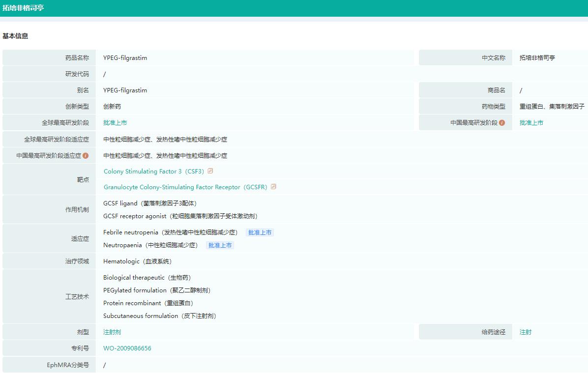The image size is (588, 373).
Task: Click the GCSF receptor agonist mechanism text
Action: pyautogui.click(x=180, y=216)
